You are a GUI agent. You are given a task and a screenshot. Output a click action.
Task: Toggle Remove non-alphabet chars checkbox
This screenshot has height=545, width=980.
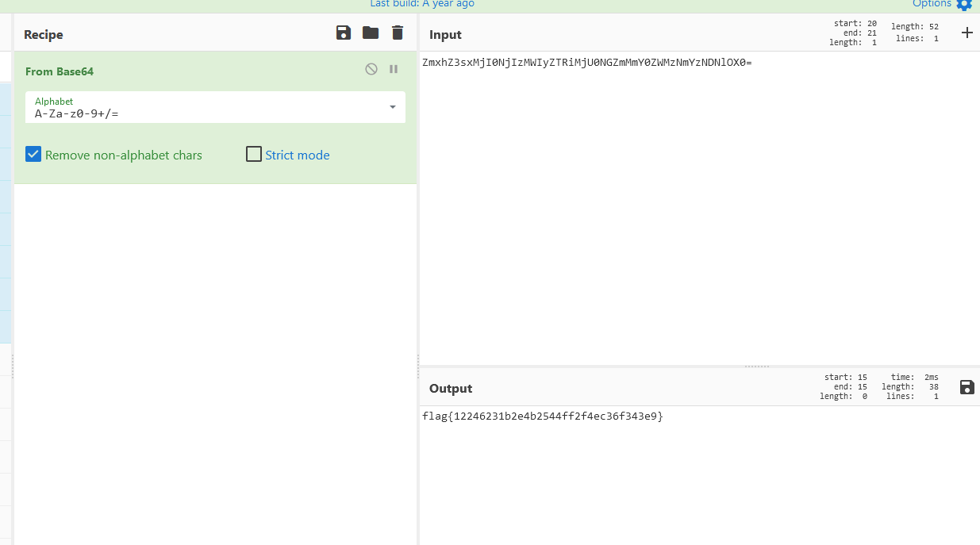(x=33, y=154)
